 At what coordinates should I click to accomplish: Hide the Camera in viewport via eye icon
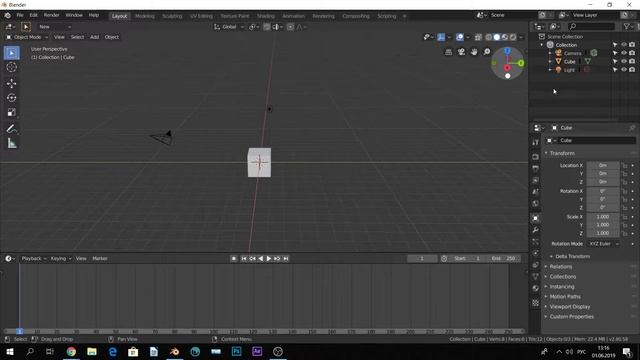pos(624,53)
